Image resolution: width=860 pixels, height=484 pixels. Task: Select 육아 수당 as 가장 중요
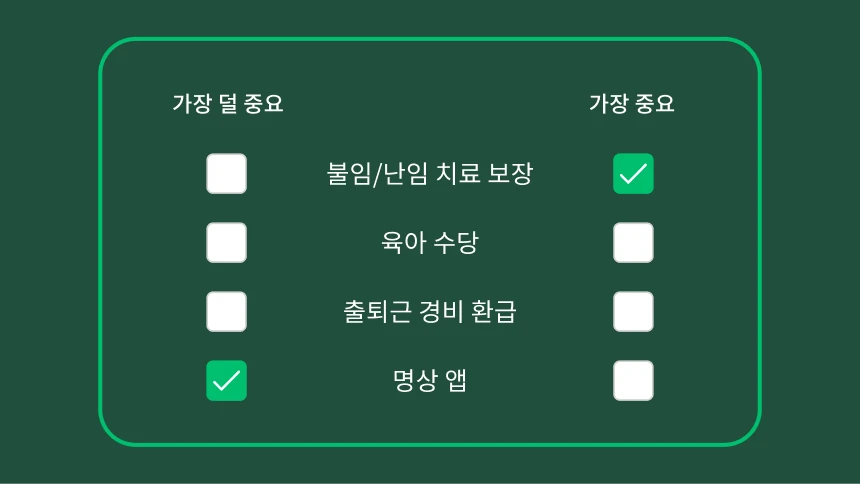click(x=633, y=243)
